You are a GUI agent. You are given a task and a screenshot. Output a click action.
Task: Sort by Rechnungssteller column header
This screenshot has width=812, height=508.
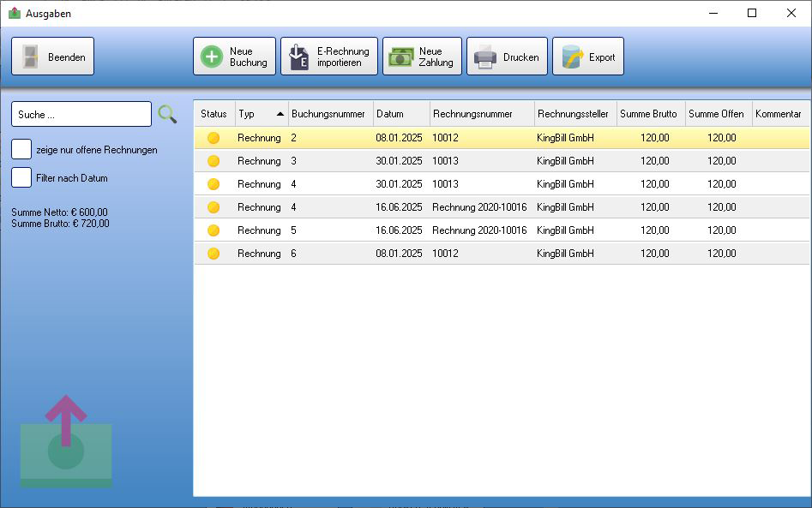[575, 114]
